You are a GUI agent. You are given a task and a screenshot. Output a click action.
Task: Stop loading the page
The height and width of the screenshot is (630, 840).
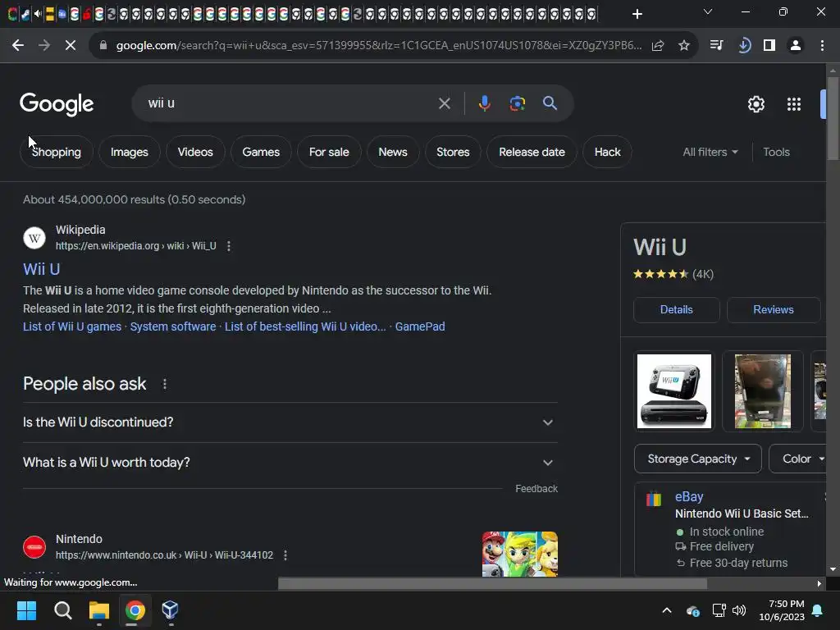click(x=71, y=46)
